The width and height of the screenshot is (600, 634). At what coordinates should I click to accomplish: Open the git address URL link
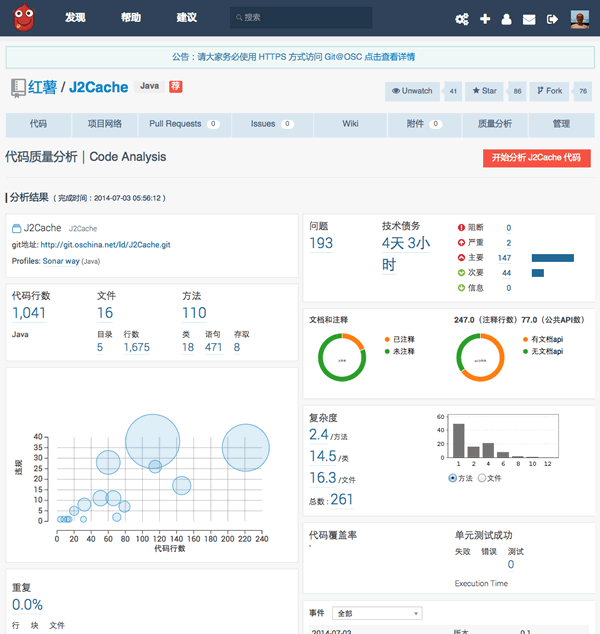106,245
